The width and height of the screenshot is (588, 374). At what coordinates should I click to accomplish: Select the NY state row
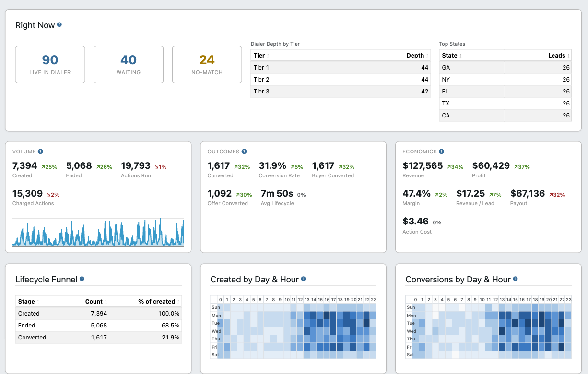pos(506,80)
